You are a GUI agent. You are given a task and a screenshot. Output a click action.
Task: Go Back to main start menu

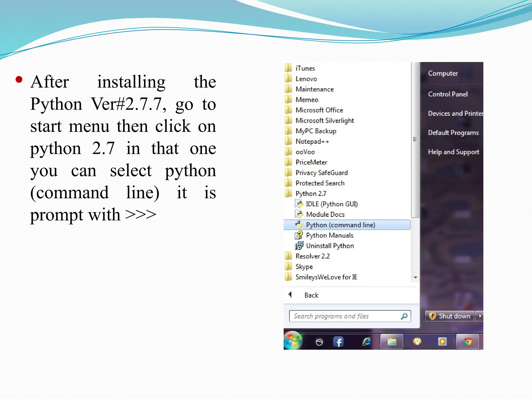click(311, 295)
